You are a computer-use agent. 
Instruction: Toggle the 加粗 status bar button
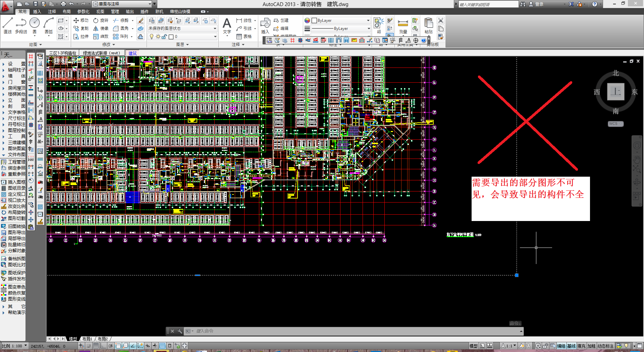point(591,346)
